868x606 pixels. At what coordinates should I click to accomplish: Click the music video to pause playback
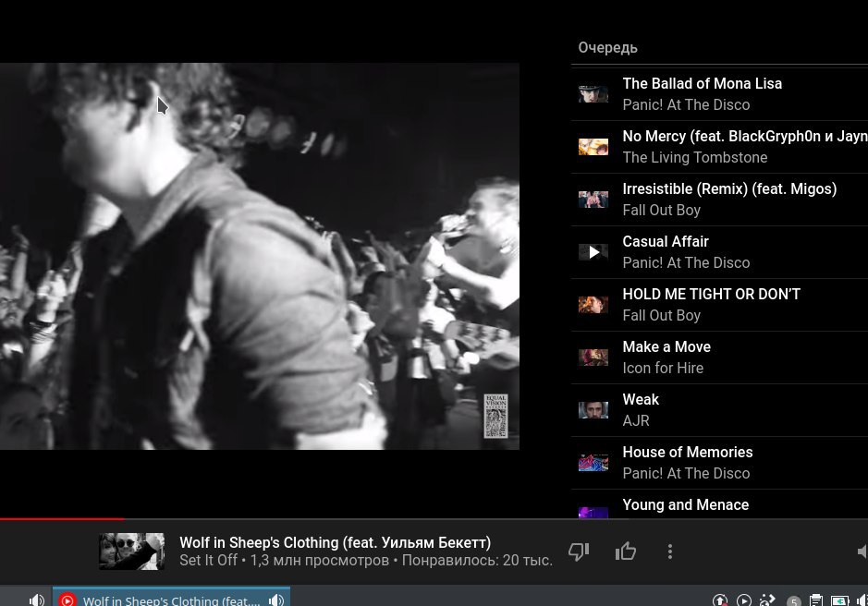click(260, 256)
